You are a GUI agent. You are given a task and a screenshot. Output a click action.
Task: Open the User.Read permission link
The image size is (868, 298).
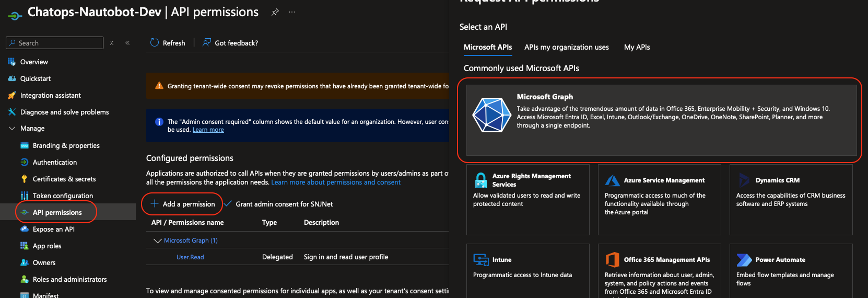190,257
